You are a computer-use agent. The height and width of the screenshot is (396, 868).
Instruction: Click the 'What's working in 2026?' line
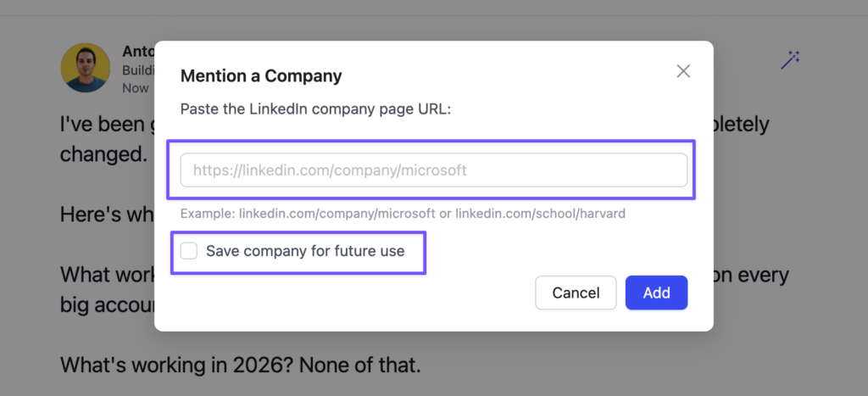click(240, 366)
